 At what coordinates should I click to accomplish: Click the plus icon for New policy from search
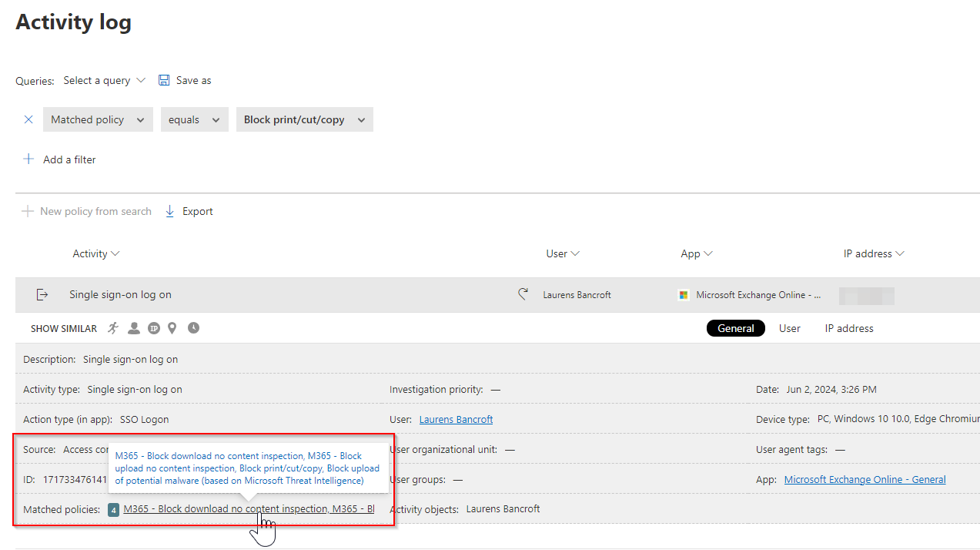28,211
